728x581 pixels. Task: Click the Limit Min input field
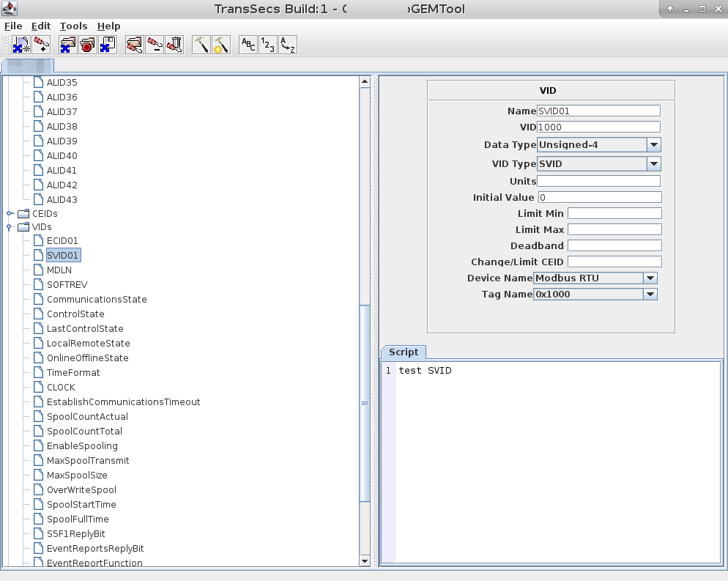(x=614, y=213)
